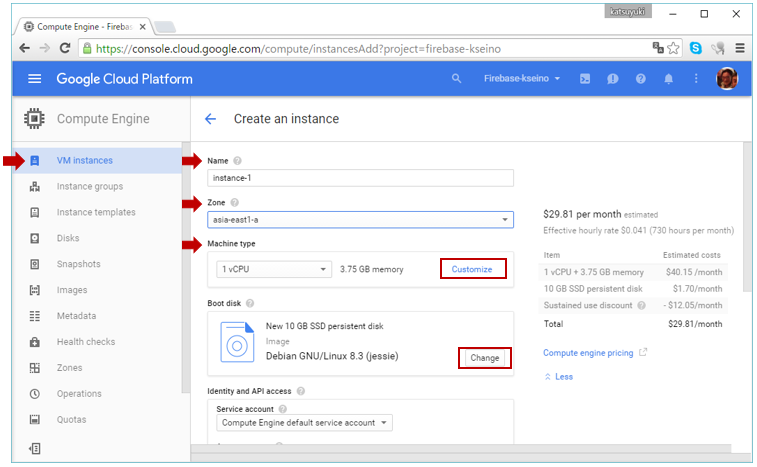Open the hamburger navigation menu
Screen dimensions: 757x467
(34, 79)
